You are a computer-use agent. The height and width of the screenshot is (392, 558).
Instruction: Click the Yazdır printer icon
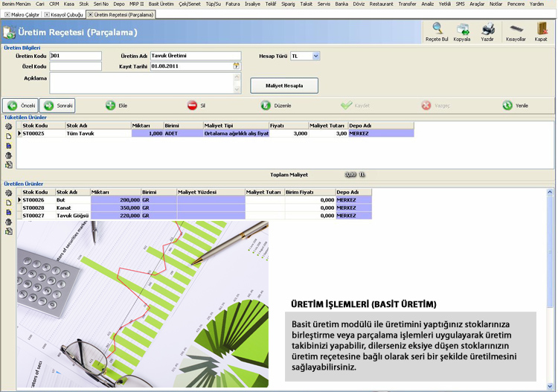coord(487,31)
